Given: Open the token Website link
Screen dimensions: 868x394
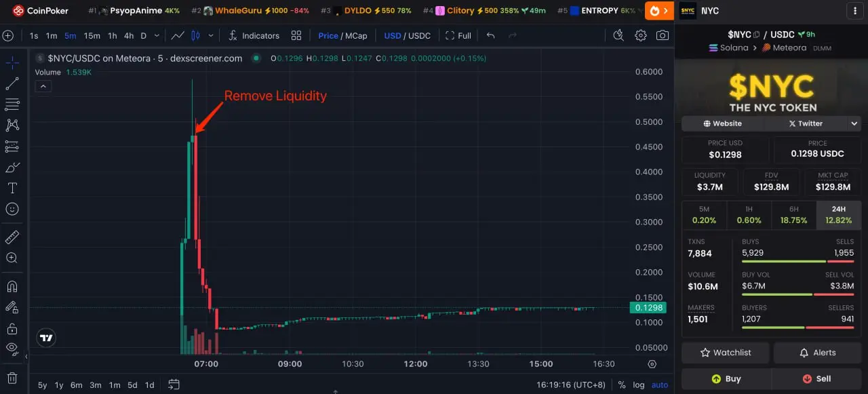Looking at the screenshot, I should coord(723,123).
